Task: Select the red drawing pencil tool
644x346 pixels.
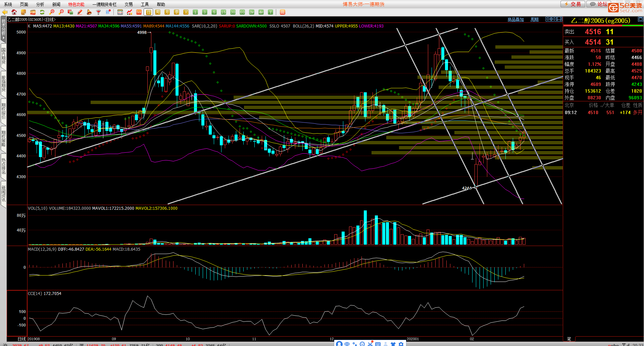Action: tap(80, 12)
